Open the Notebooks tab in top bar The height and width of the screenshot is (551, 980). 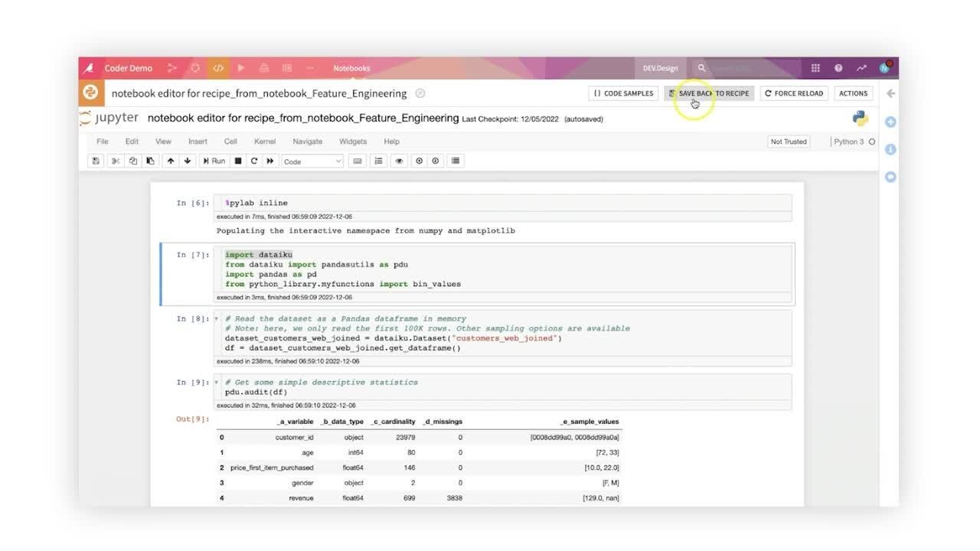351,68
